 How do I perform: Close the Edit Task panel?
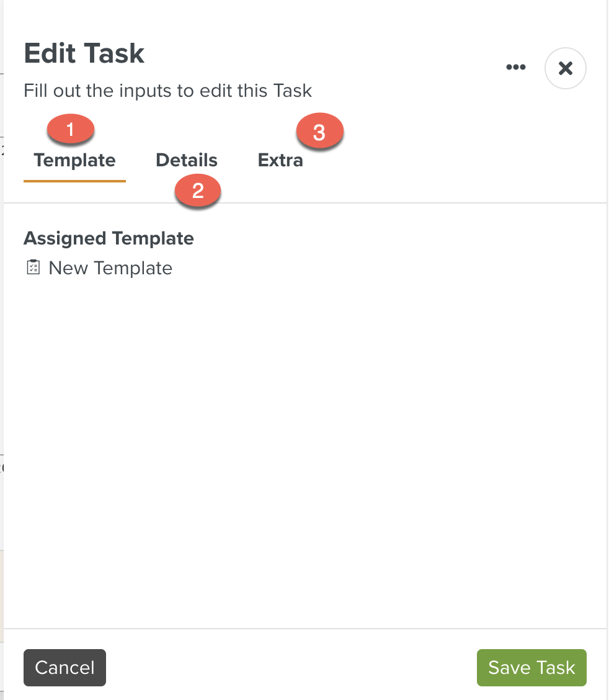click(565, 68)
